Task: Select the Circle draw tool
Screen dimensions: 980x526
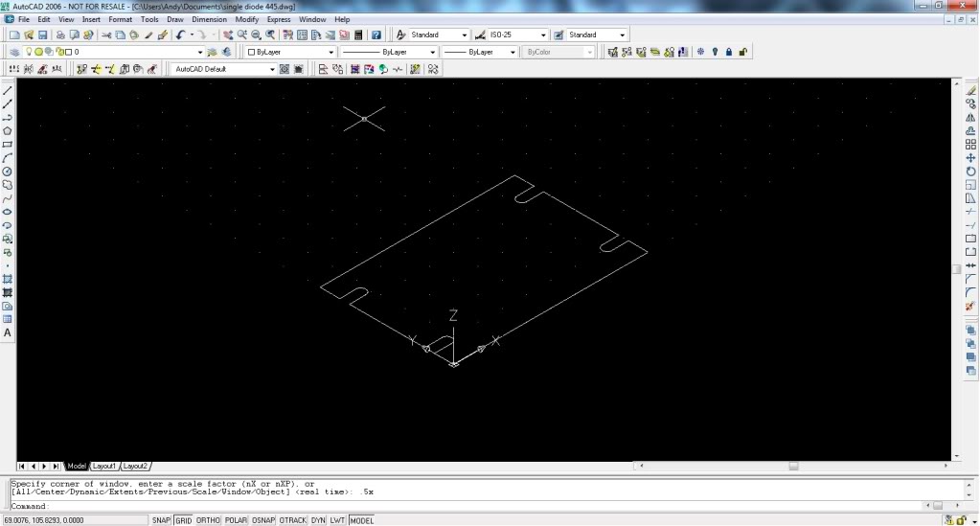Action: [8, 171]
